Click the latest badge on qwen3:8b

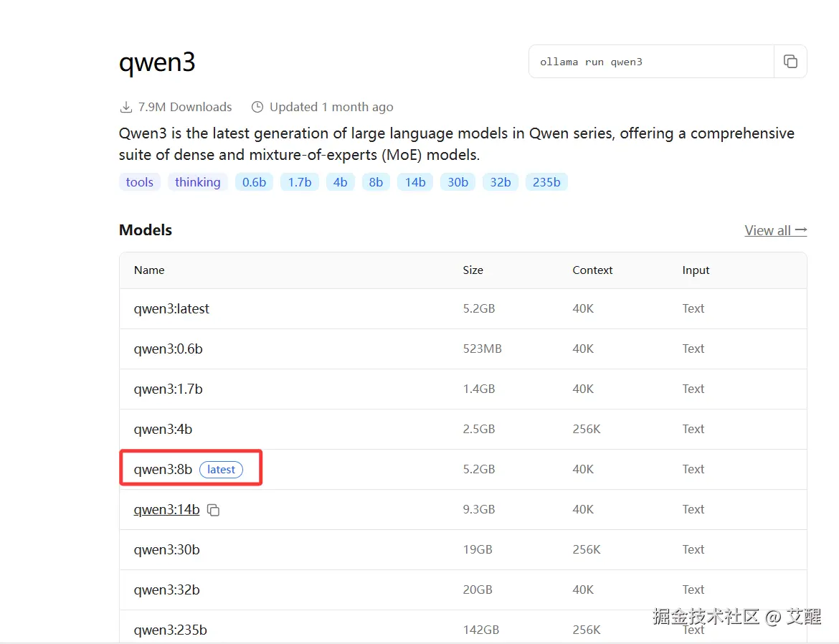coord(221,470)
